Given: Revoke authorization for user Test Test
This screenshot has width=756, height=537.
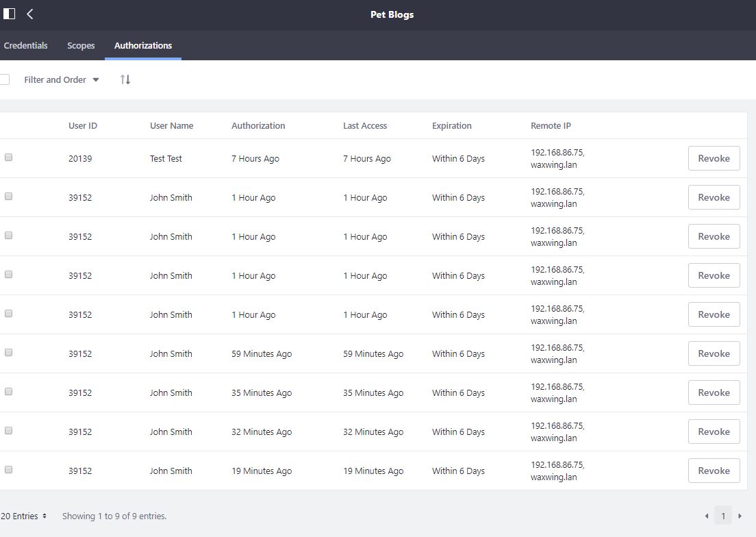Looking at the screenshot, I should [714, 158].
